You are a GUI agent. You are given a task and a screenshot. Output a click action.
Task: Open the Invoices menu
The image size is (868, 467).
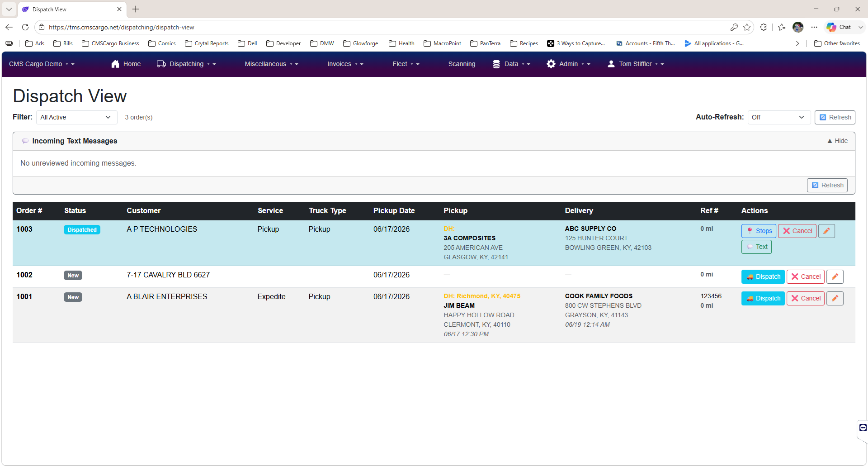(x=345, y=64)
